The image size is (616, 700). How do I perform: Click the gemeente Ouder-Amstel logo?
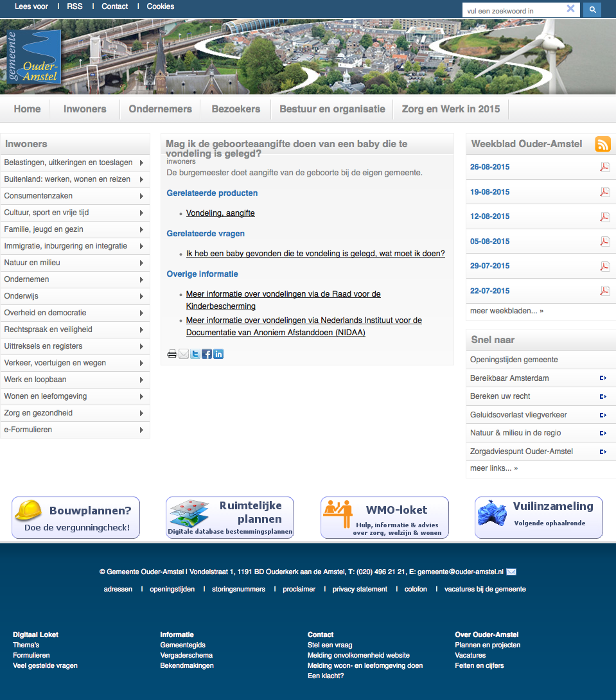(34, 57)
